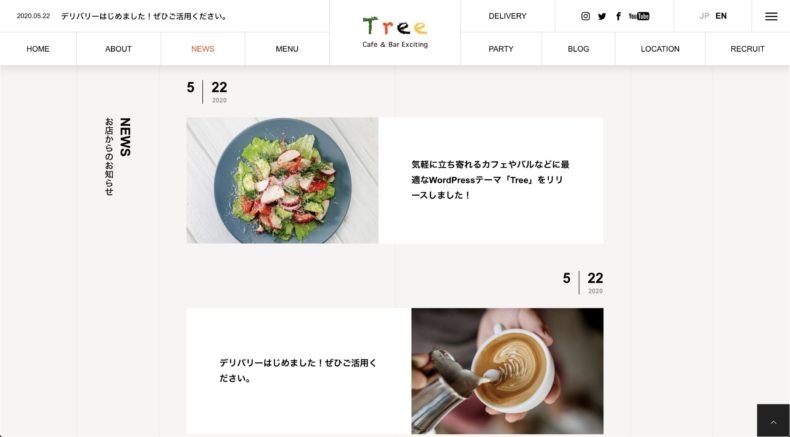This screenshot has width=790, height=437.
Task: Open the delivery announcement in the header ticker
Action: [x=144, y=16]
